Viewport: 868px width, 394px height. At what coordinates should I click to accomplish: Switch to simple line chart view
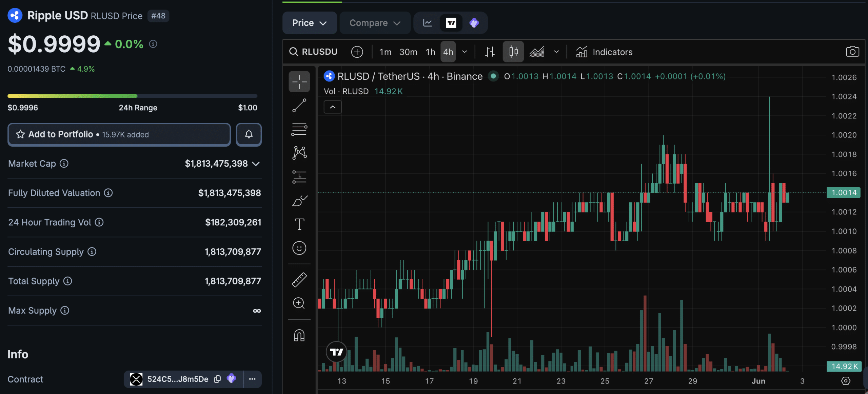tap(428, 23)
